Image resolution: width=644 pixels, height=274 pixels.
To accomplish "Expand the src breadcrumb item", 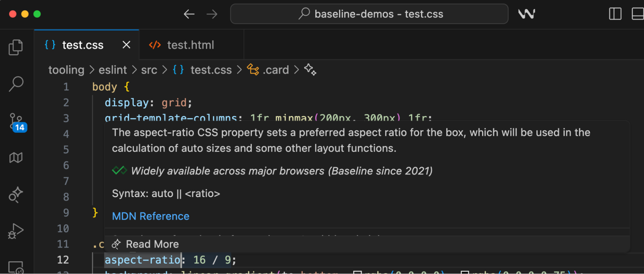I will click(x=149, y=70).
